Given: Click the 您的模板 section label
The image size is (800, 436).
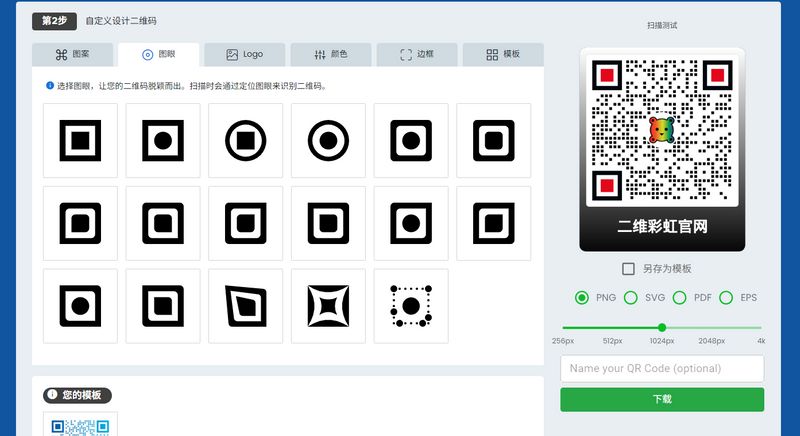Looking at the screenshot, I should (82, 395).
